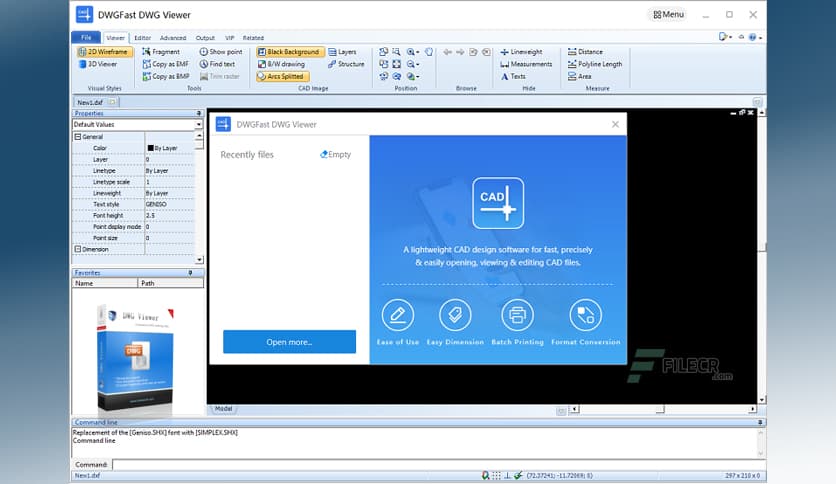
Task: Click the DWG Viewer product box image
Action: 135,360
